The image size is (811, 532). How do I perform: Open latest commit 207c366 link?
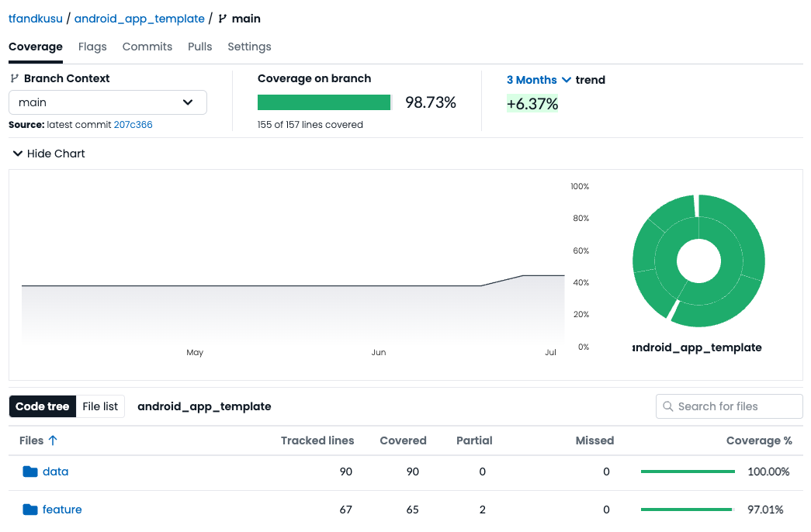[x=133, y=125]
